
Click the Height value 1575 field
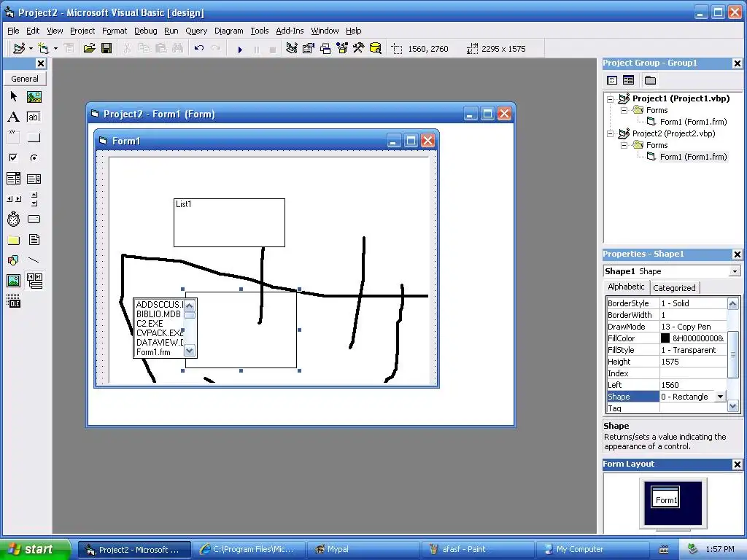[693, 362]
